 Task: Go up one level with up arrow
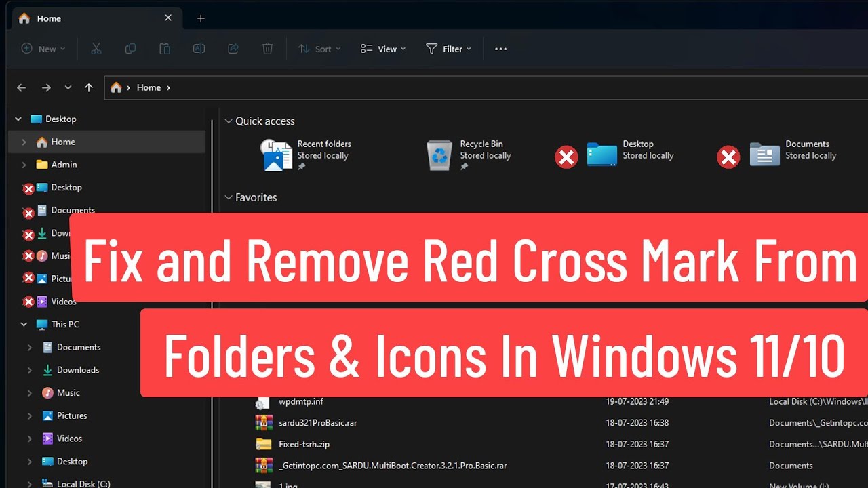tap(89, 87)
